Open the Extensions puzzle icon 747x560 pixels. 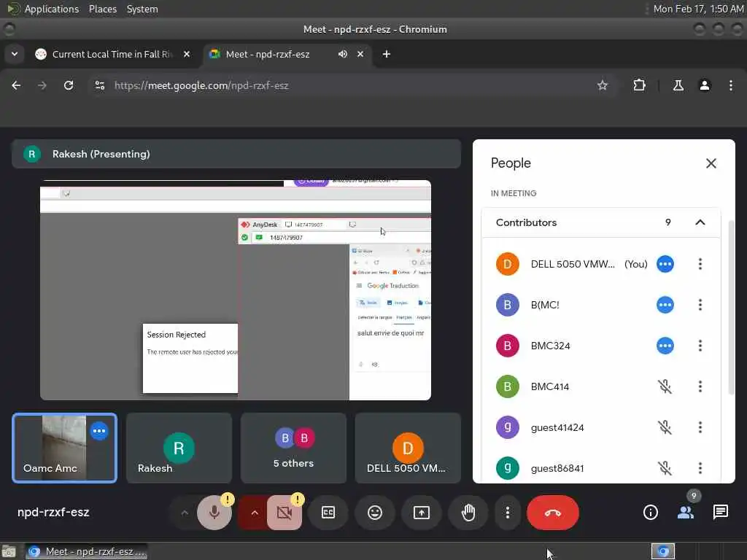pos(639,85)
